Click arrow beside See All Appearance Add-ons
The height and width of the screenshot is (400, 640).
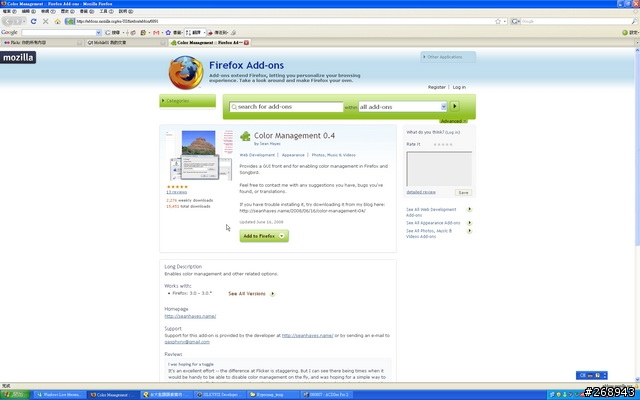tap(469, 223)
